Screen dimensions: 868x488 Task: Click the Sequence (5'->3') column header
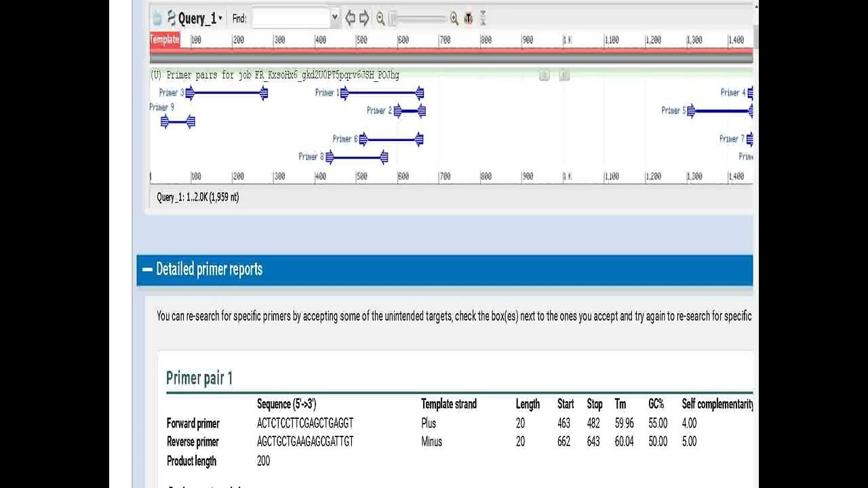click(x=286, y=404)
